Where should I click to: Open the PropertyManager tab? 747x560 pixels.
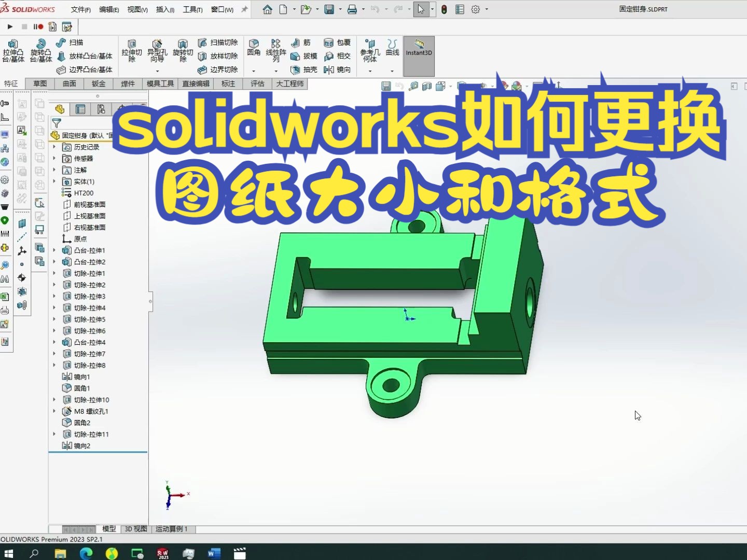click(x=80, y=109)
